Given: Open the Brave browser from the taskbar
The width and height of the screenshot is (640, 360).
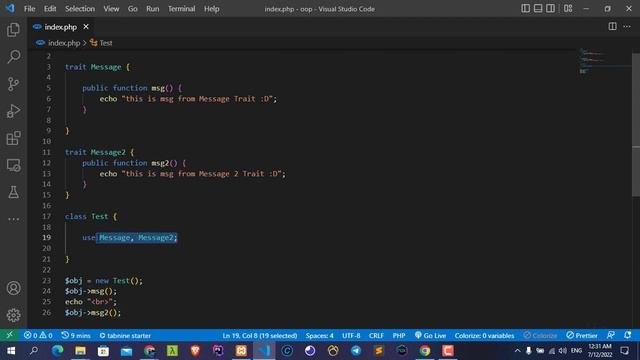Looking at the screenshot, I should click(195, 351).
